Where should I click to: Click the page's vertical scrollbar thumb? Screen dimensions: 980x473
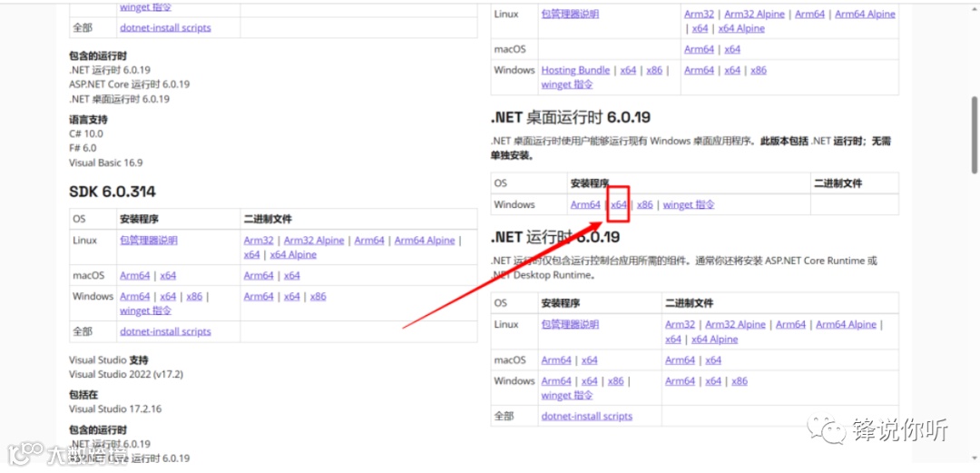pyautogui.click(x=975, y=134)
